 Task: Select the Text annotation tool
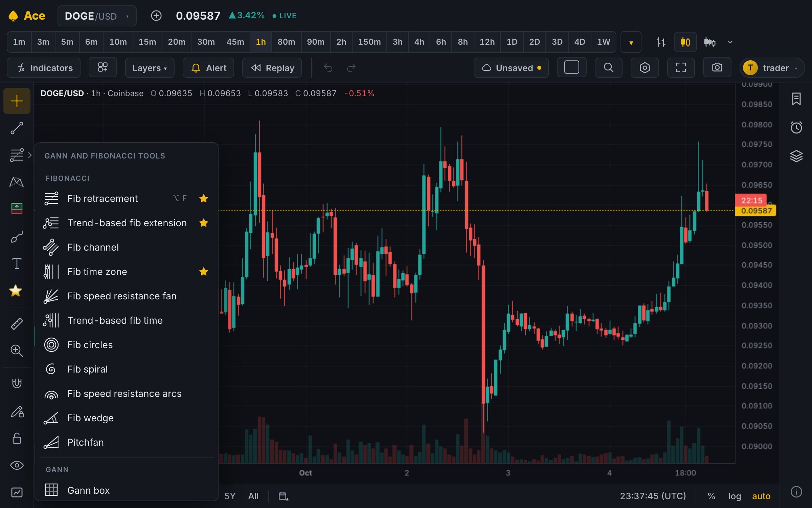pyautogui.click(x=17, y=263)
